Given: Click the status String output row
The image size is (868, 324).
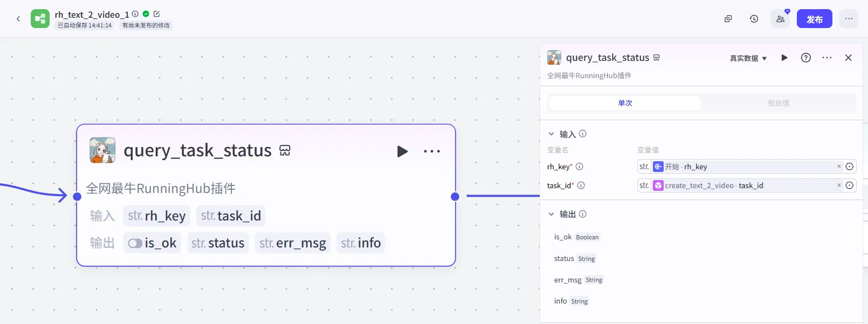Looking at the screenshot, I should (x=575, y=259).
